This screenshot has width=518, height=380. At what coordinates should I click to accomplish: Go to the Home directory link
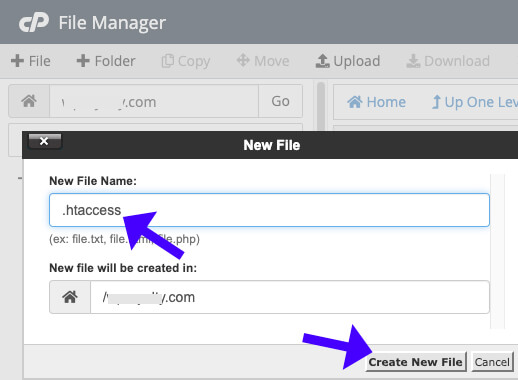coord(376,102)
